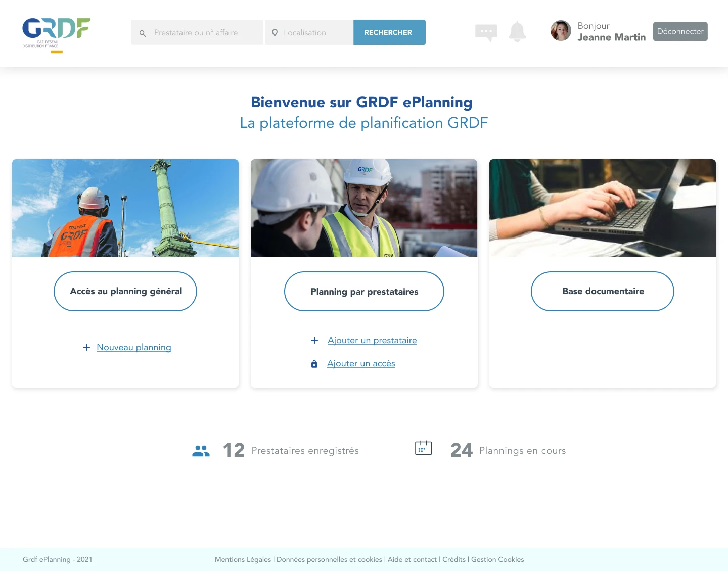Click the Bienvenue sur GRDF ePlanning heading
This screenshot has height=571, width=728.
pyautogui.click(x=362, y=102)
